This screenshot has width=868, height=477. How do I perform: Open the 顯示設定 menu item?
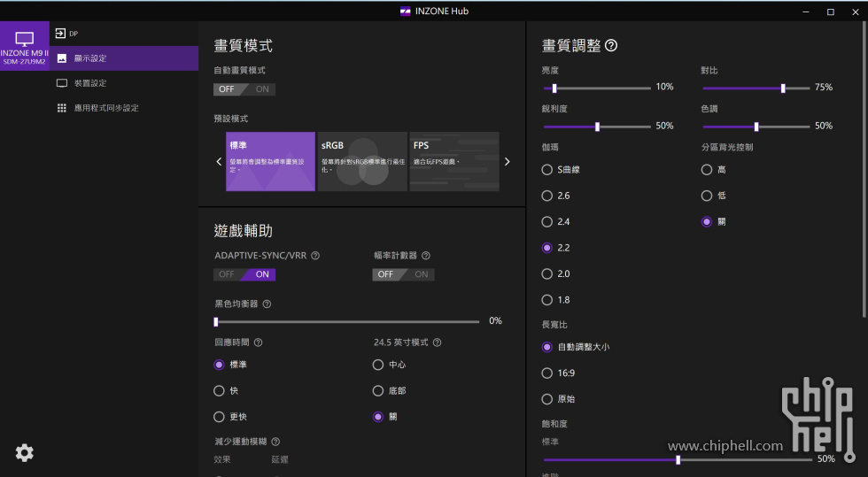click(x=124, y=58)
